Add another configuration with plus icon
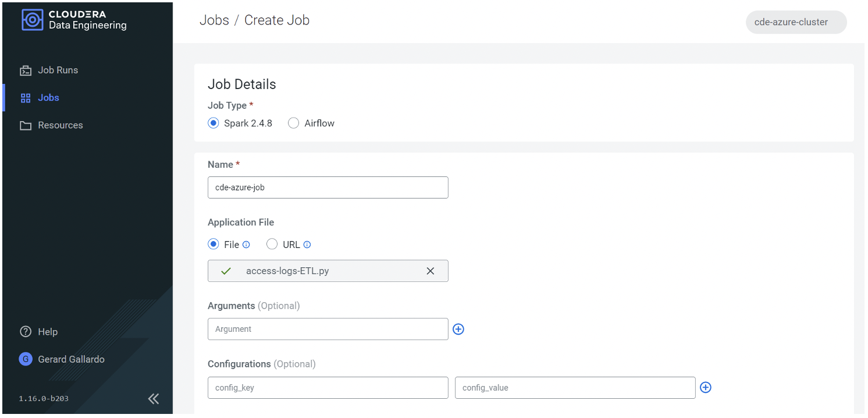The height and width of the screenshot is (418, 868). point(706,387)
